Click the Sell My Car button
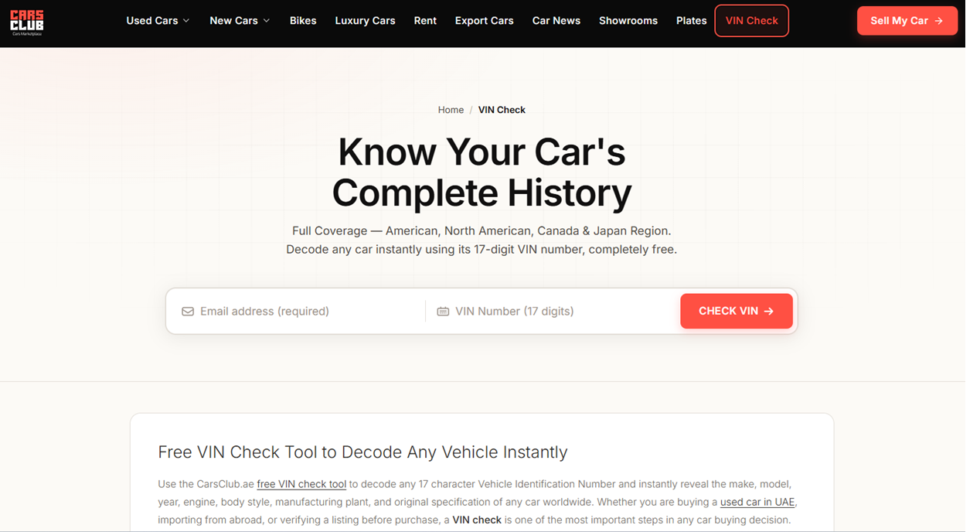 click(907, 21)
